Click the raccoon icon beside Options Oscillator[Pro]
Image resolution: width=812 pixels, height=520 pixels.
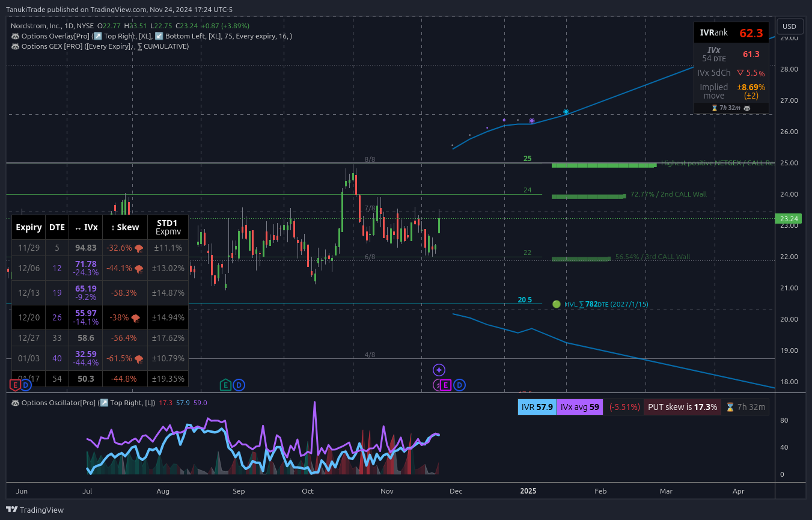pos(15,403)
